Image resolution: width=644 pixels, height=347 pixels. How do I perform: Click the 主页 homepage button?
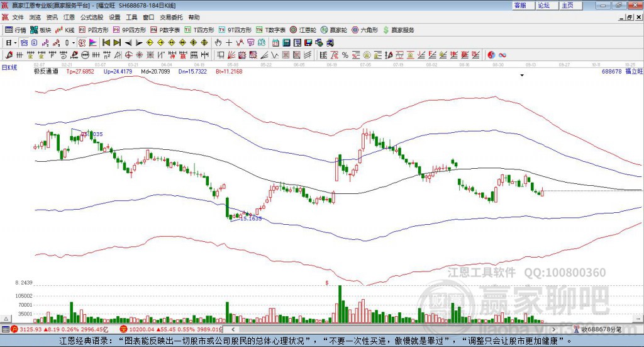point(571,5)
